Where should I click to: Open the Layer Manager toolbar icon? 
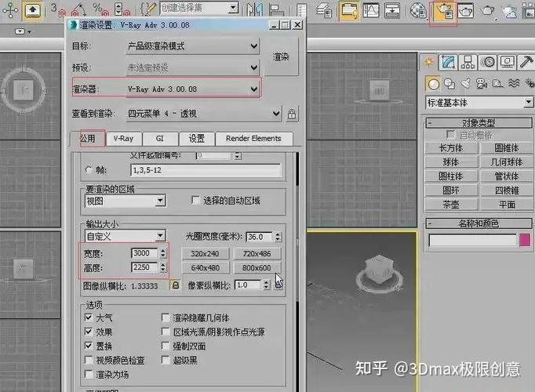coord(324,10)
